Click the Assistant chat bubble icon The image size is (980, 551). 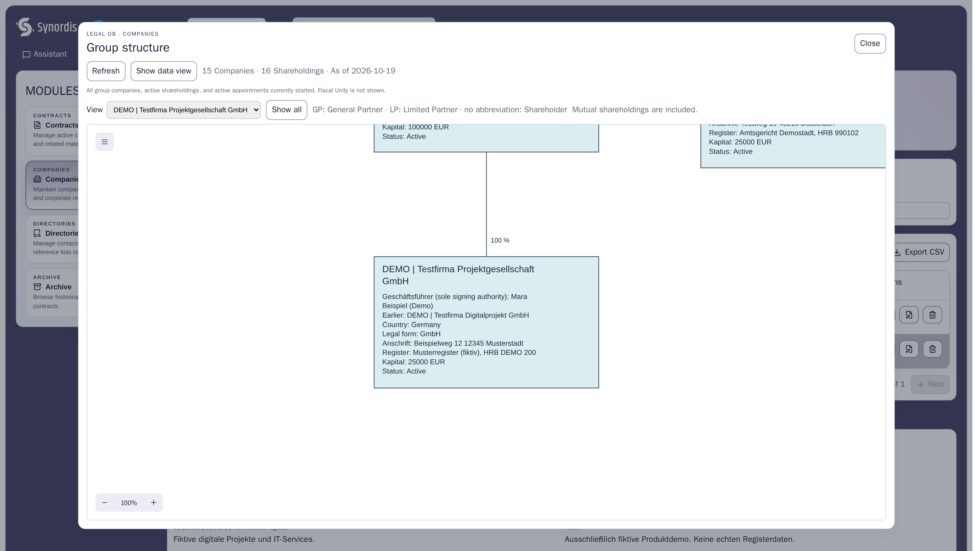click(x=26, y=55)
